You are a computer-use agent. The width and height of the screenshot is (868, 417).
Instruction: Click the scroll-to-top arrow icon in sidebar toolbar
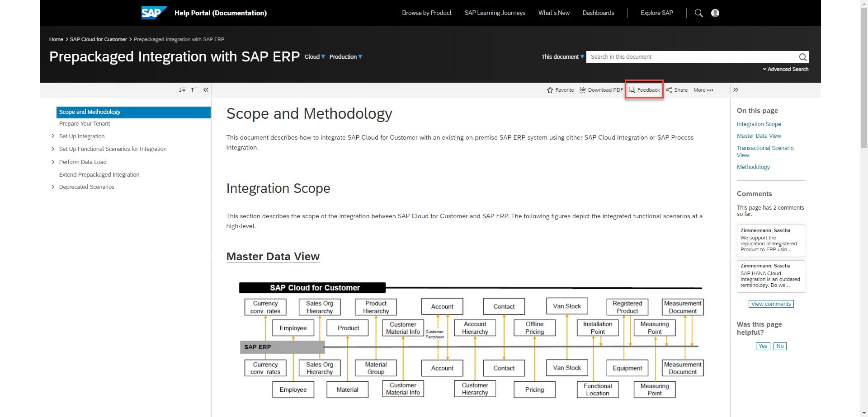coord(194,90)
